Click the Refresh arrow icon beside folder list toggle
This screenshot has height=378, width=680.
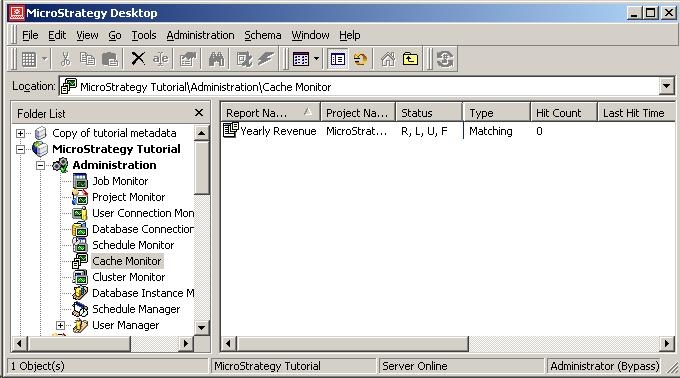coord(360,59)
